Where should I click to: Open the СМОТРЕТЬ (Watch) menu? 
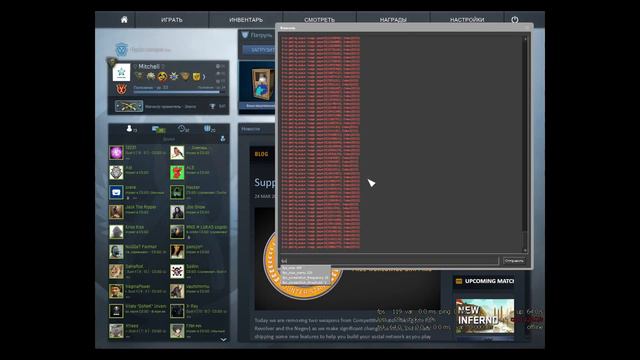click(x=319, y=20)
